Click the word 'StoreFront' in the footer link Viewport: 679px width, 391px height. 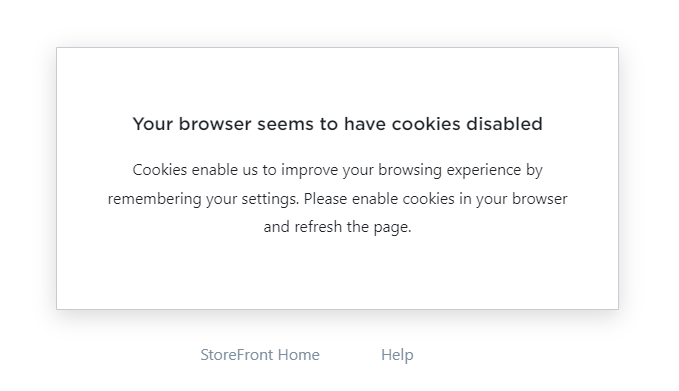point(237,355)
